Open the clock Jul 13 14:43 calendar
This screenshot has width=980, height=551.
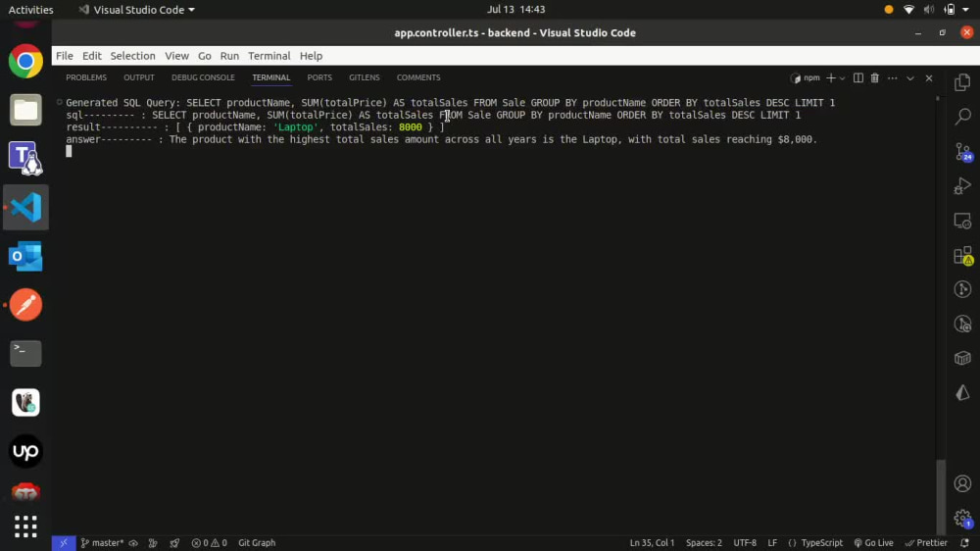[516, 10]
